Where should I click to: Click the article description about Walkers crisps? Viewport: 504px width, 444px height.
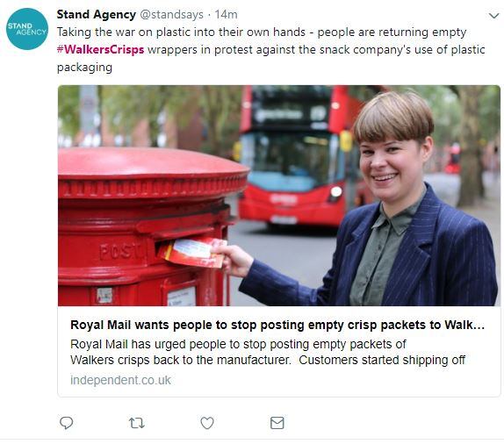pos(268,352)
